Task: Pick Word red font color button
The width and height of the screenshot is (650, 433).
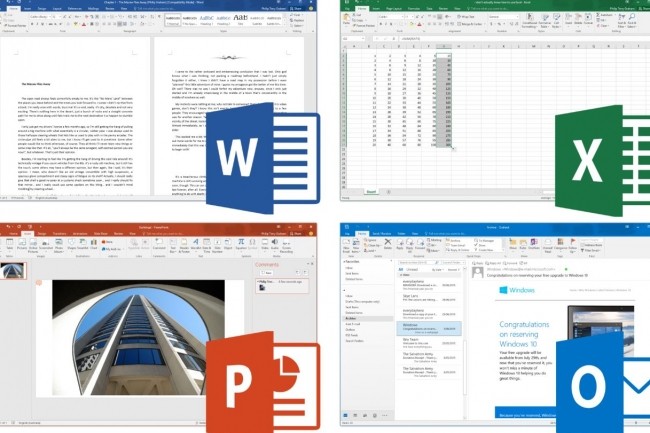Action: pos(84,24)
